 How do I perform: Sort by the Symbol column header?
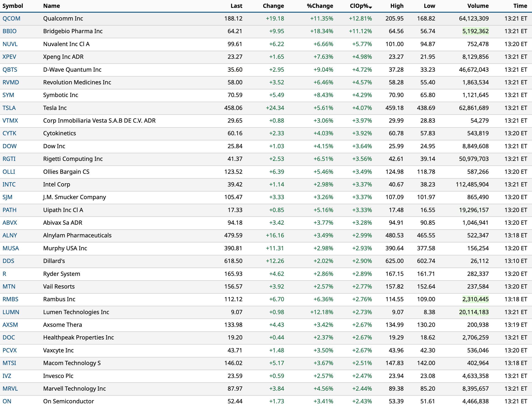(x=13, y=6)
